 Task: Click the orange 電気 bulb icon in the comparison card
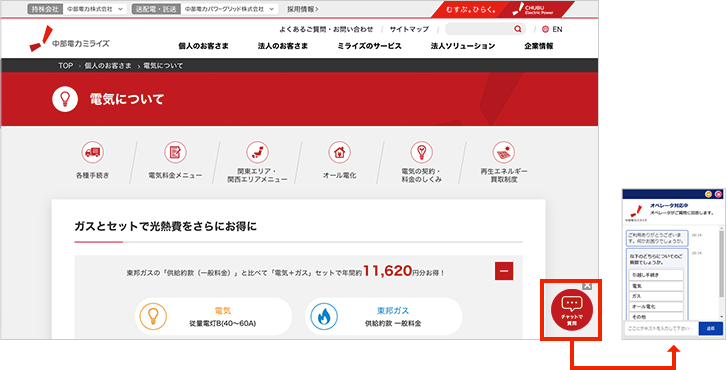(x=153, y=317)
